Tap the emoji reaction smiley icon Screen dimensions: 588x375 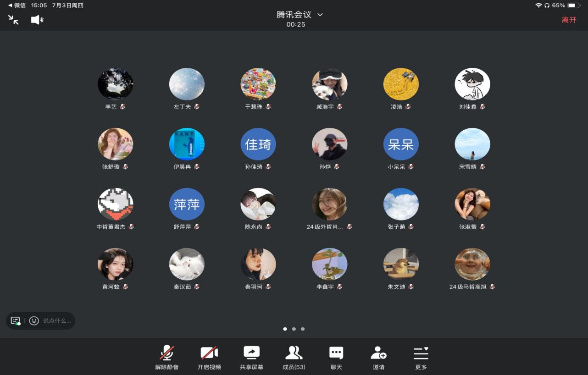click(x=34, y=321)
